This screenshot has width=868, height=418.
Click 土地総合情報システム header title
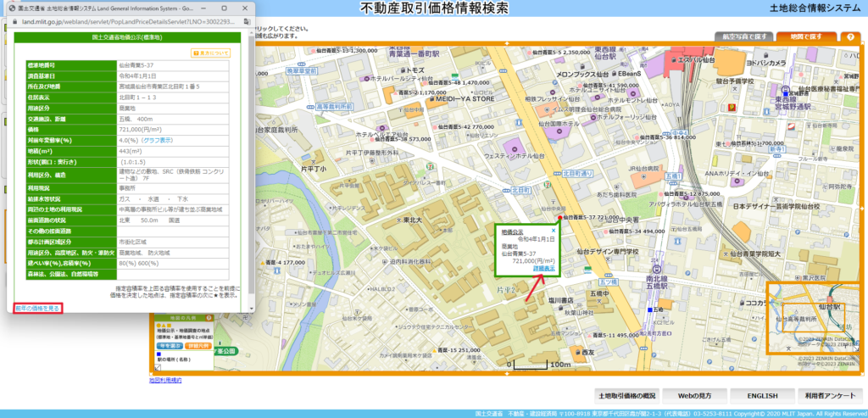tap(815, 7)
